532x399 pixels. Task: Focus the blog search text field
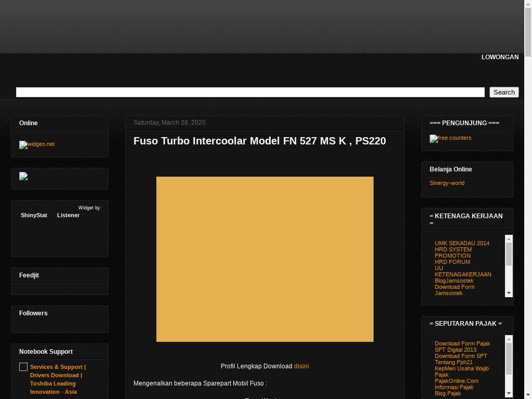pyautogui.click(x=250, y=92)
